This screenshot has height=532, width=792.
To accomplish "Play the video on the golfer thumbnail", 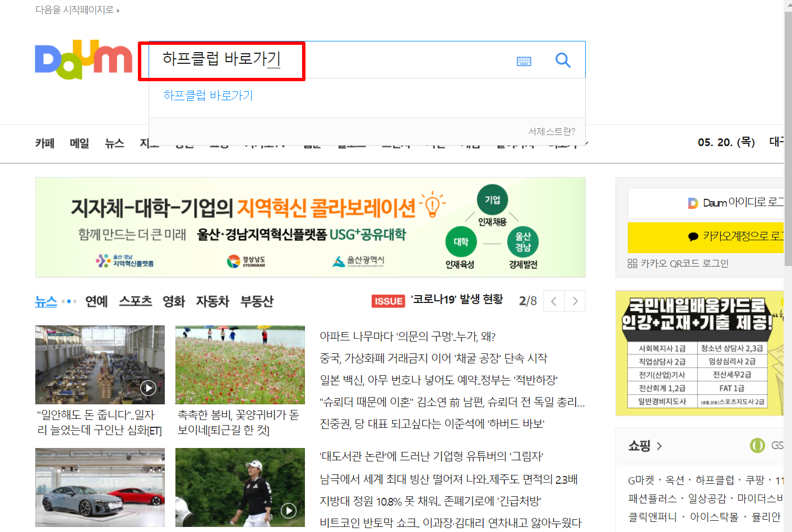I will [x=288, y=510].
